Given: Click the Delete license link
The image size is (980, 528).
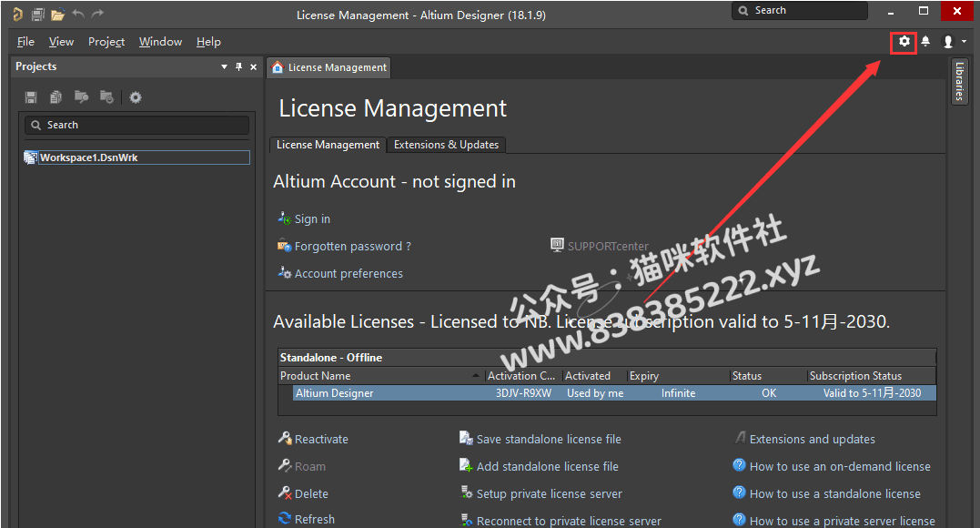Looking at the screenshot, I should click(x=311, y=493).
